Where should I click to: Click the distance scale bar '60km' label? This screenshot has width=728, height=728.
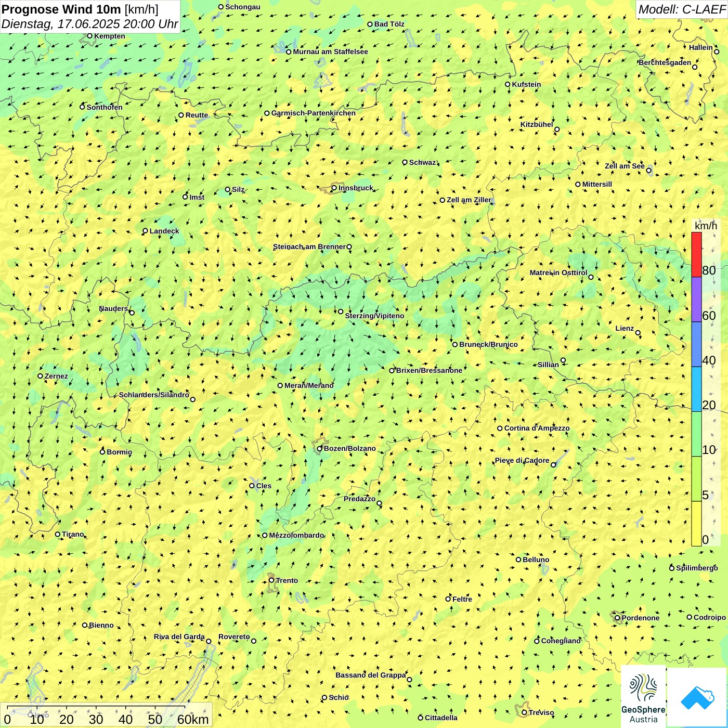(x=193, y=719)
